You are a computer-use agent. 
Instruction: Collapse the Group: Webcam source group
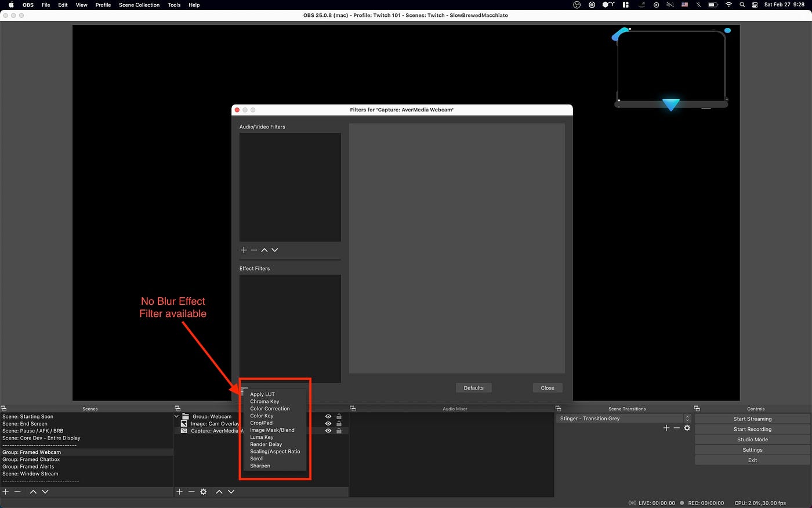coord(176,416)
